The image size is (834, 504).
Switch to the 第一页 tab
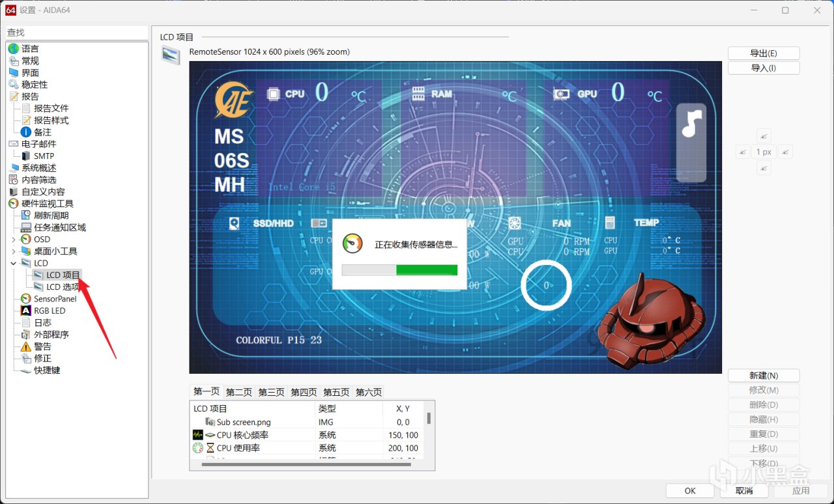(x=207, y=391)
